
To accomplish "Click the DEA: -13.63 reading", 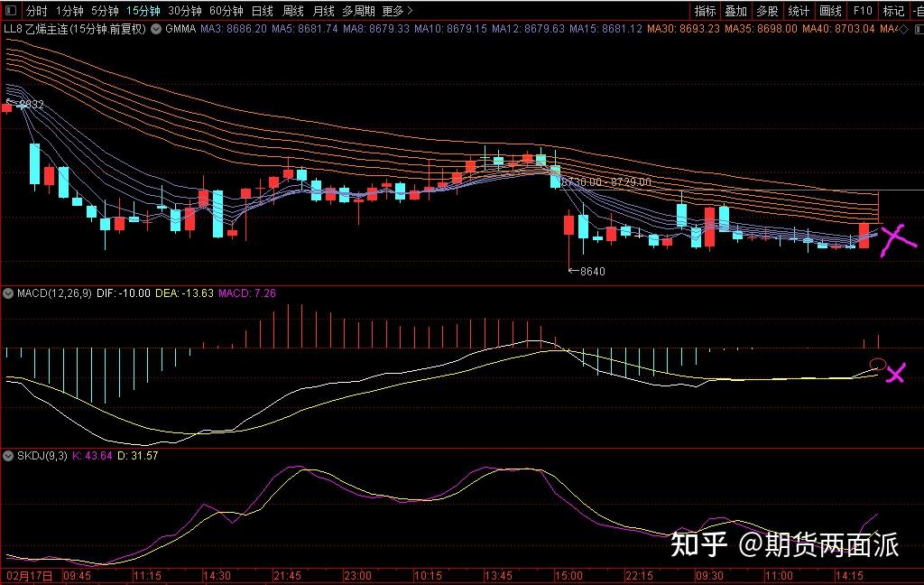I will 184,293.
